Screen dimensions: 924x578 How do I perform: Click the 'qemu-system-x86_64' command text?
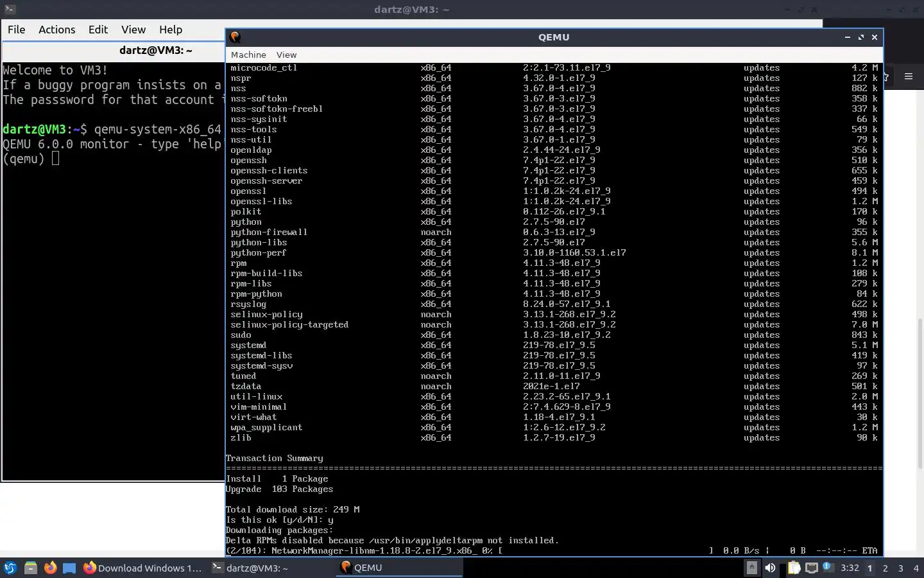coord(158,128)
